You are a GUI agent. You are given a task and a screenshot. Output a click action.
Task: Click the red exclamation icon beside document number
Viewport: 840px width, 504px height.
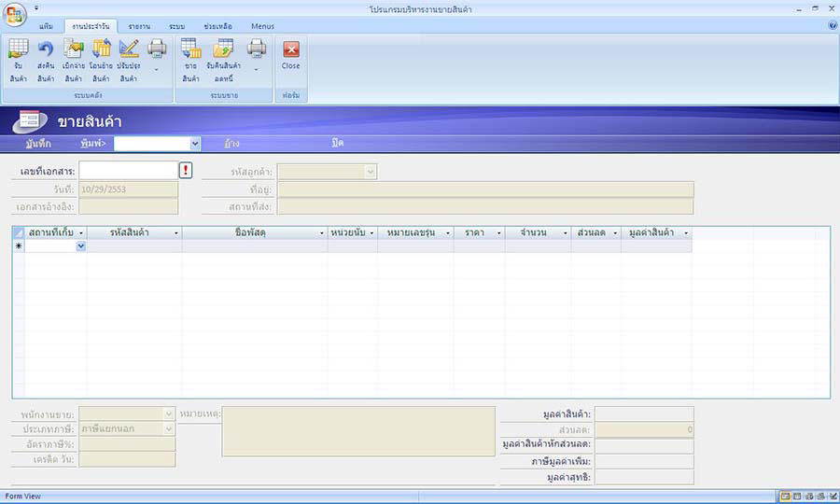(185, 170)
